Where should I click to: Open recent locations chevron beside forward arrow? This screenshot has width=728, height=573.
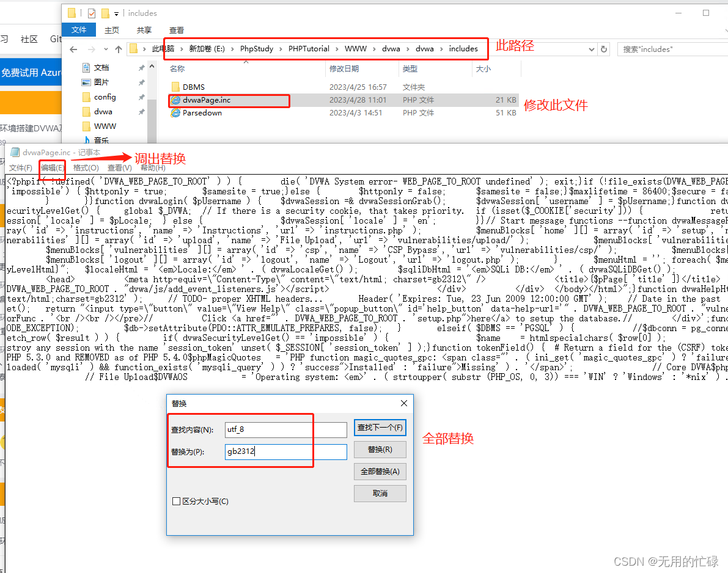[x=106, y=49]
